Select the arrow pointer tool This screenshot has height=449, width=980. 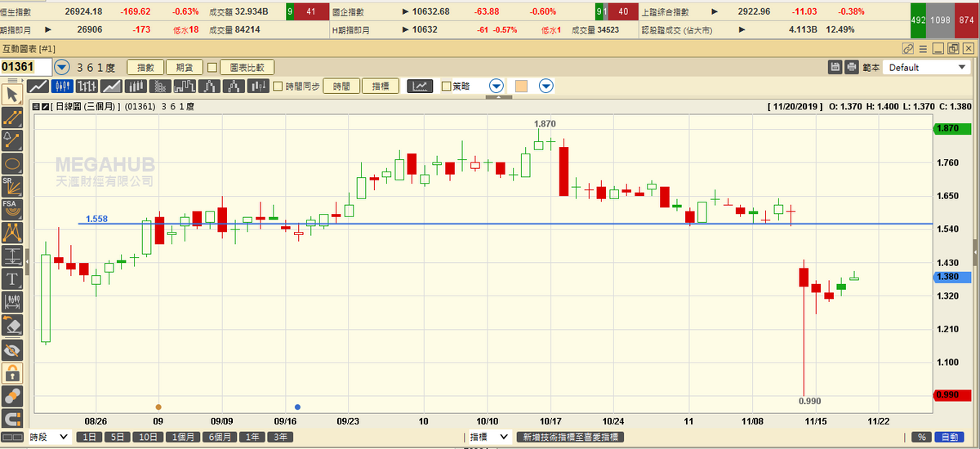coord(12,94)
